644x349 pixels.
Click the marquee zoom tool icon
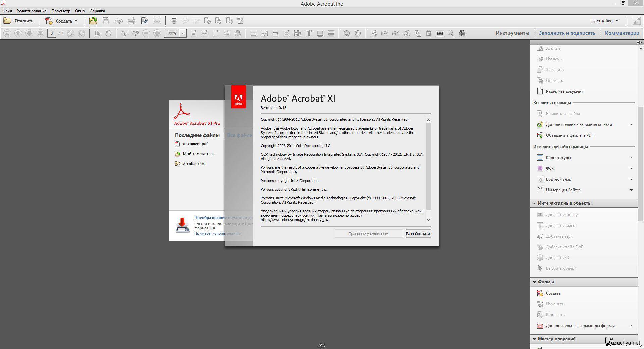124,33
